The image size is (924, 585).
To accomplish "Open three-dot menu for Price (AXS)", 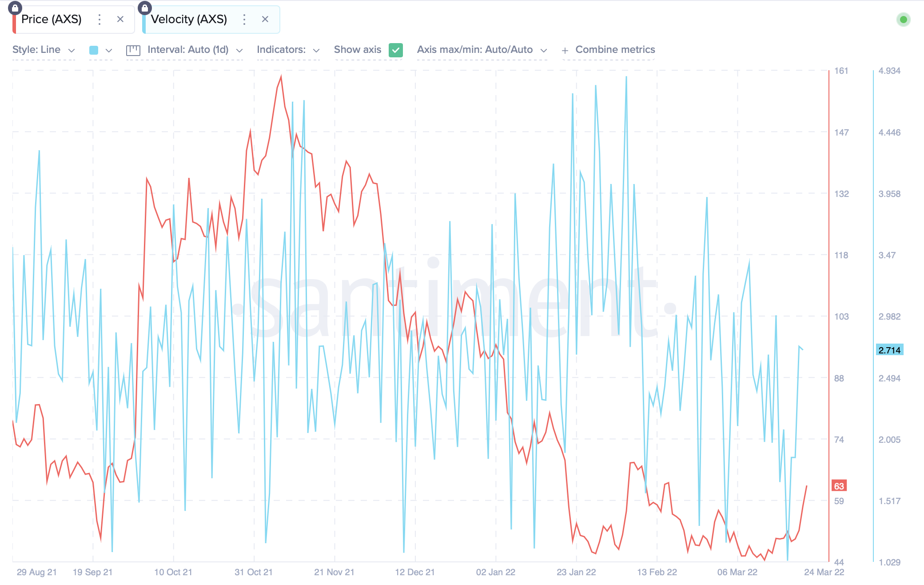I will [x=100, y=19].
